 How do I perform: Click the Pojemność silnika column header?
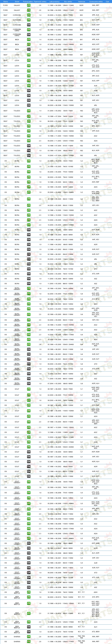click(40, 1)
